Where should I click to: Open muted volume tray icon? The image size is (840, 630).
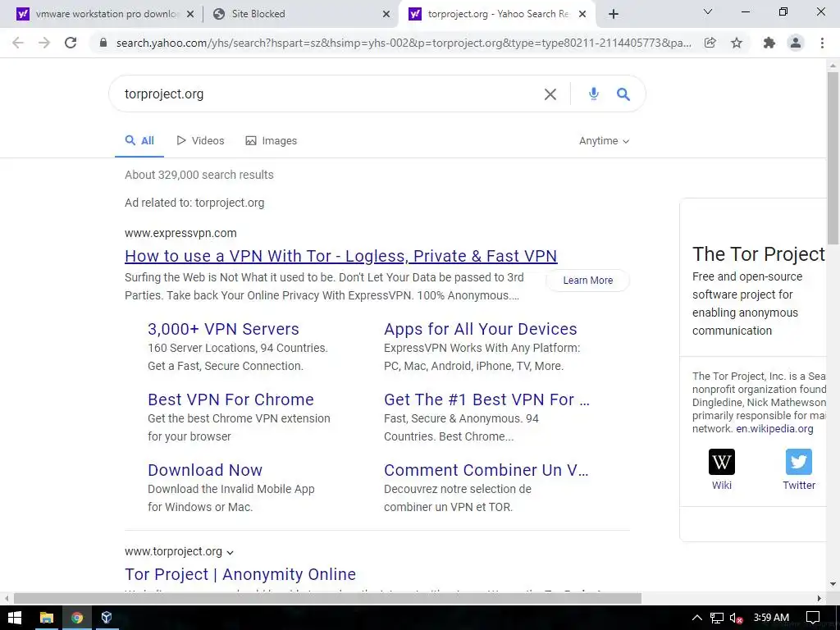tap(736, 618)
